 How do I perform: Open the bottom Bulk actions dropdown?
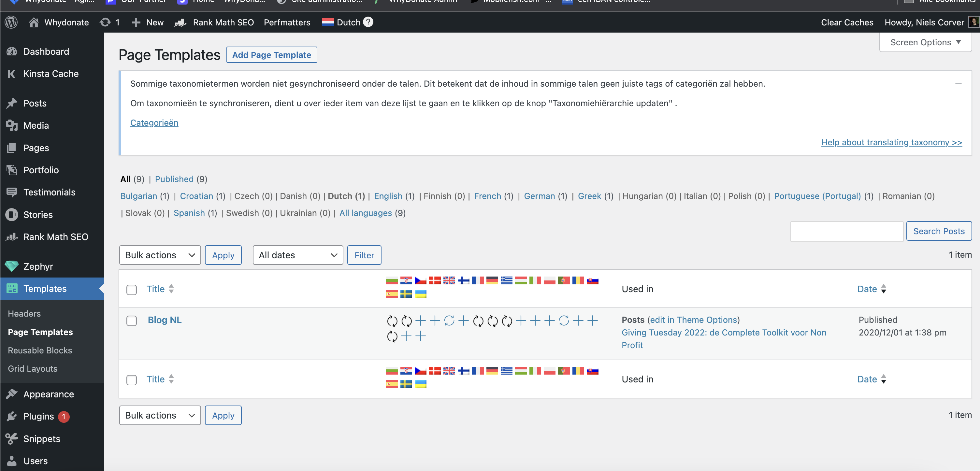pos(160,415)
